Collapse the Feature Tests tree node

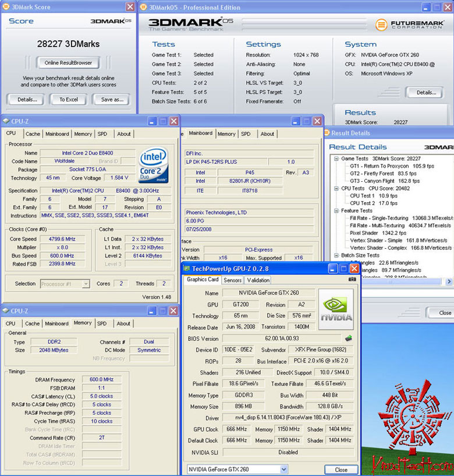[x=336, y=211]
